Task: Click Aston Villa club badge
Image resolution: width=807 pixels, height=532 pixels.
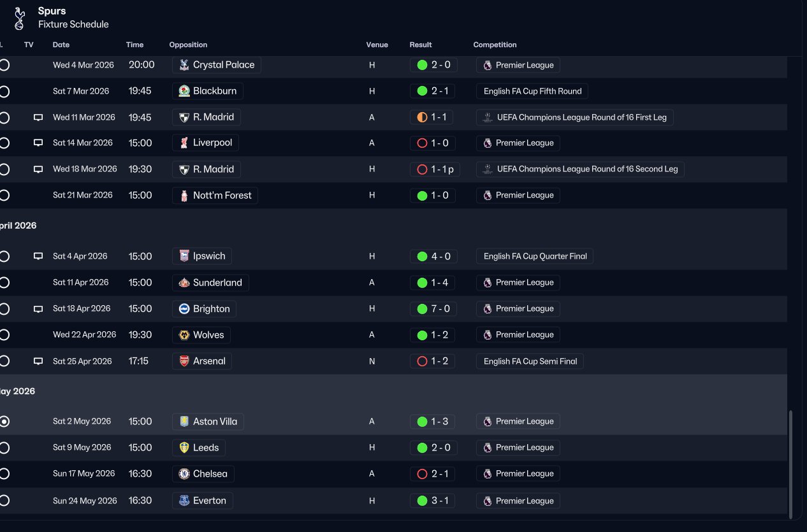Action: pos(184,422)
